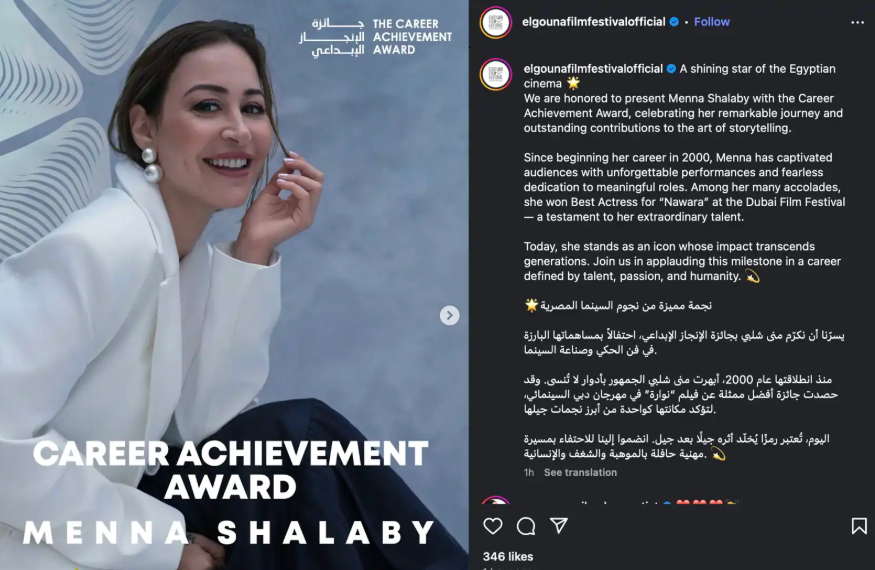Share the post with the paper plane icon
The image size is (875, 570).
pyautogui.click(x=559, y=525)
